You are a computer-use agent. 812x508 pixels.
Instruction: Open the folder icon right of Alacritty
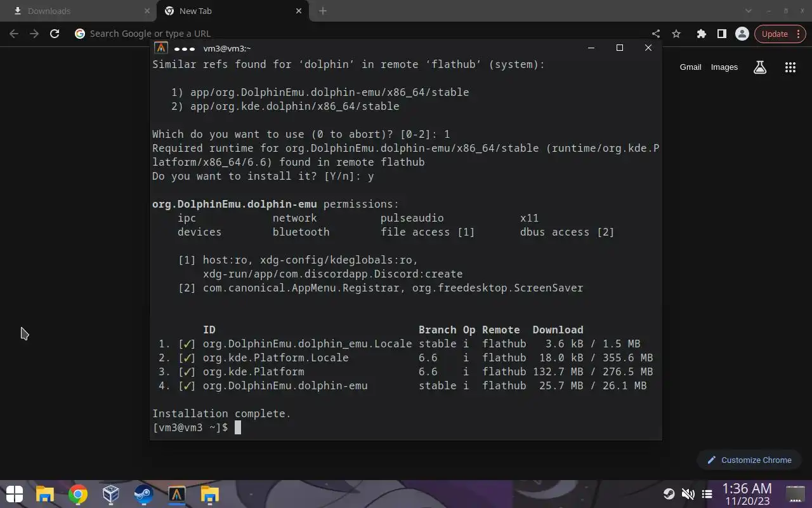(x=209, y=494)
